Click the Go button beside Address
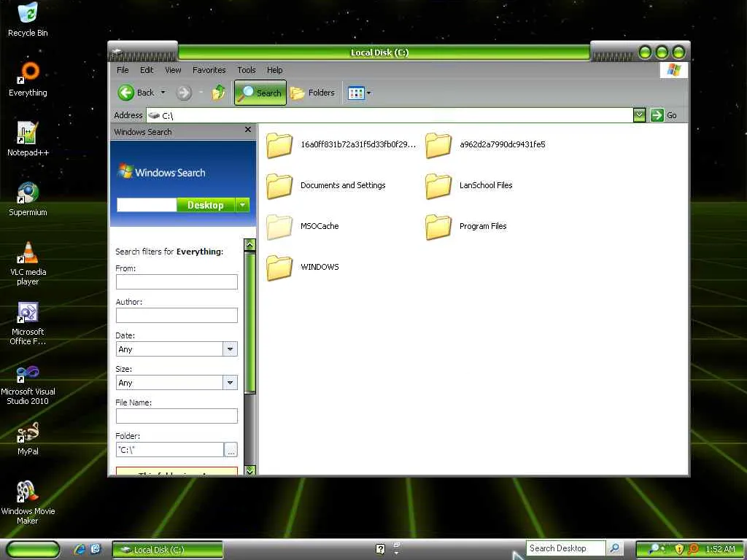Viewport: 747px width, 560px height. (664, 114)
